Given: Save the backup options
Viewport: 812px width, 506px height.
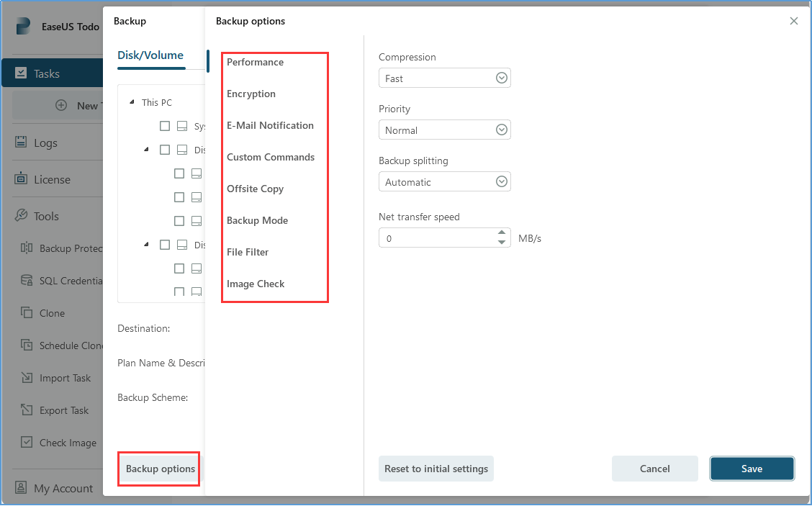Looking at the screenshot, I should [x=752, y=469].
